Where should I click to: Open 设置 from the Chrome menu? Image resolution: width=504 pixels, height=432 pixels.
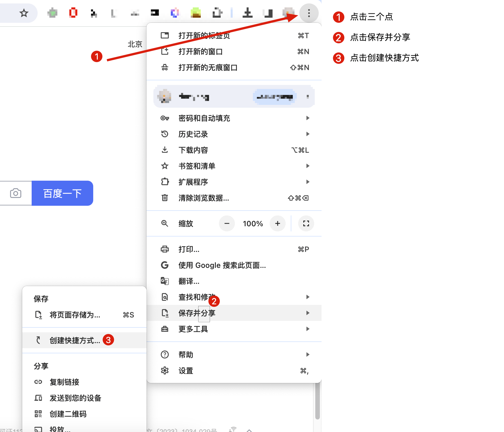pos(186,371)
